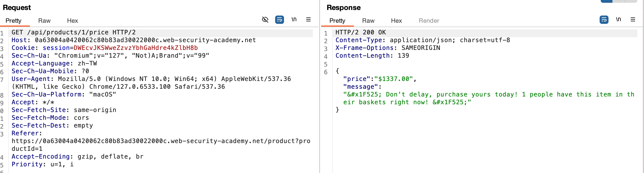Show \n non-printable characters in Response
644x173 pixels.
(x=618, y=19)
